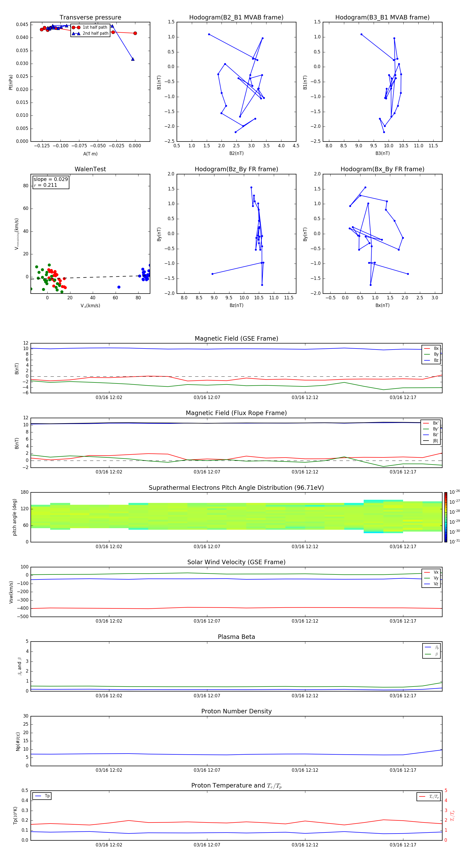This screenshot has width=473, height=868.
Task: Click the 'Solar Wind Velocity (GSE Frame)' title
Action: click(x=236, y=562)
